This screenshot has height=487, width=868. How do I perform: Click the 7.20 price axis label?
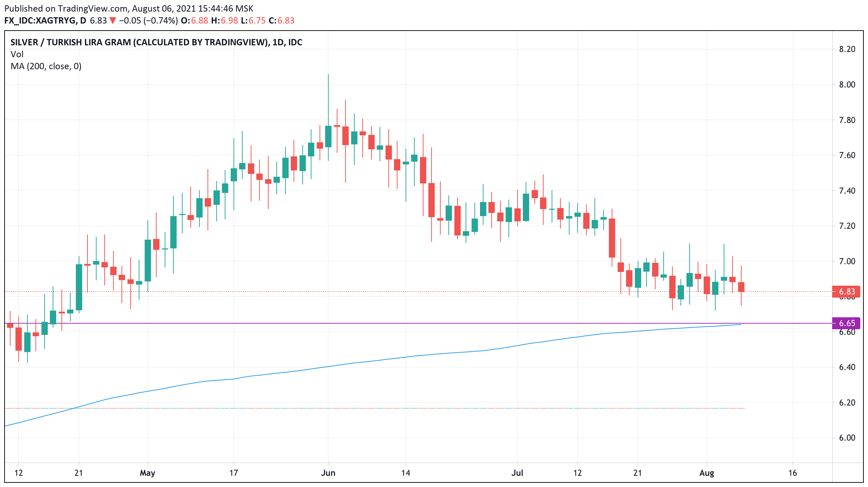(847, 226)
